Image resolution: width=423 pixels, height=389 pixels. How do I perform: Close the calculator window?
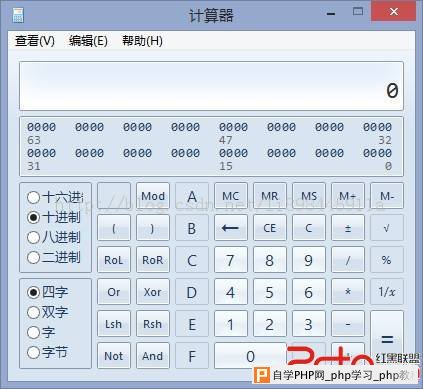(394, 12)
